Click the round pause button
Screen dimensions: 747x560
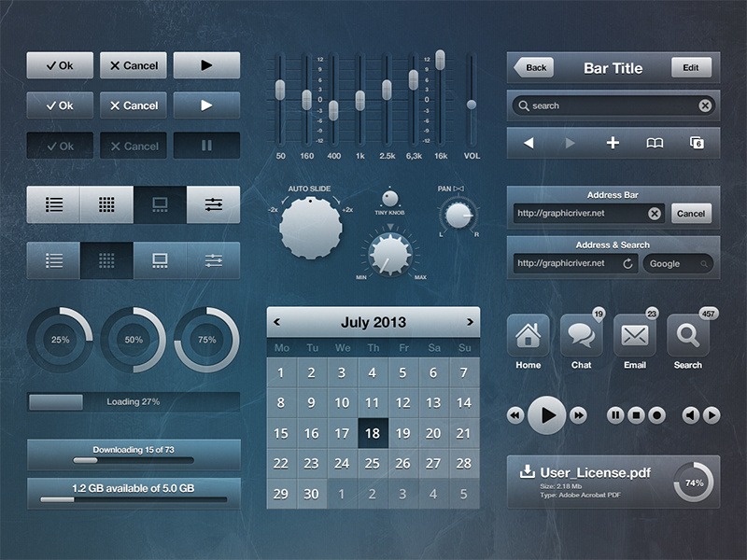615,415
